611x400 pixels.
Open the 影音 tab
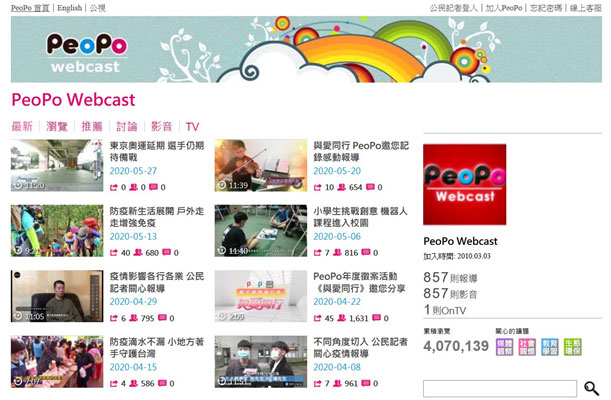click(x=161, y=127)
